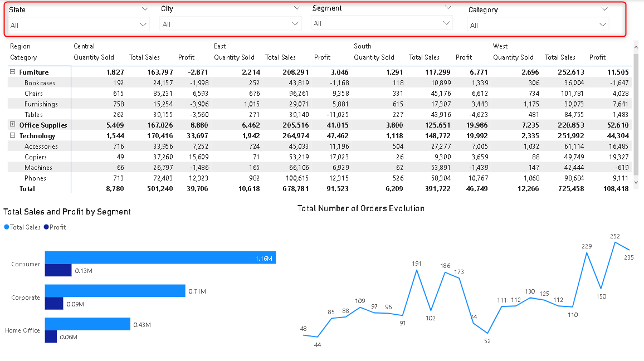Click the matrix scroll-down arrow
Screen dimensions: 644x361
coord(636,182)
